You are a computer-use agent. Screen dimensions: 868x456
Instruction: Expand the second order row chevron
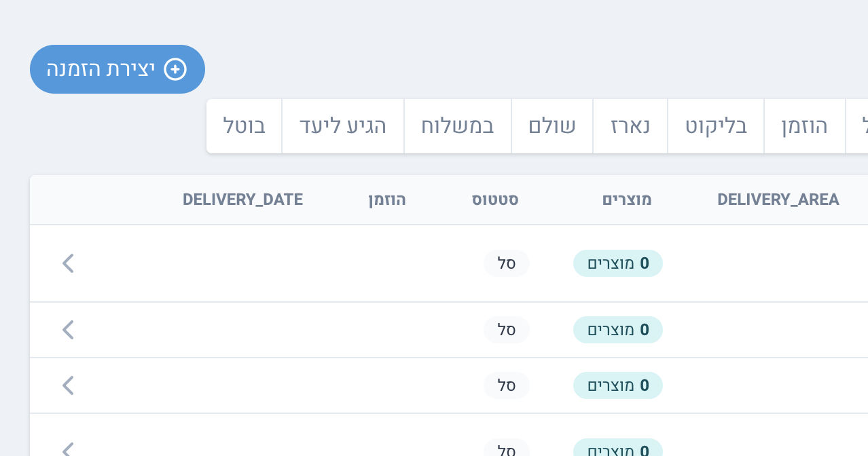(x=68, y=330)
